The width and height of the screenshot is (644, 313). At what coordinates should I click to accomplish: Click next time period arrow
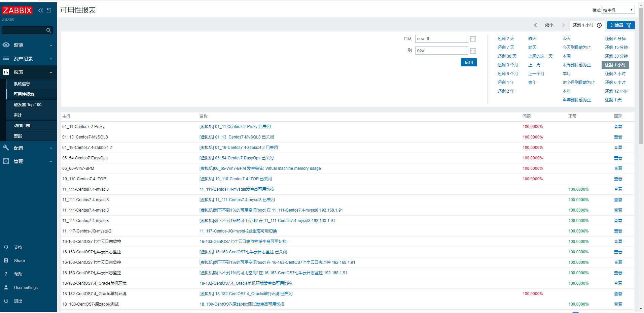tap(563, 25)
